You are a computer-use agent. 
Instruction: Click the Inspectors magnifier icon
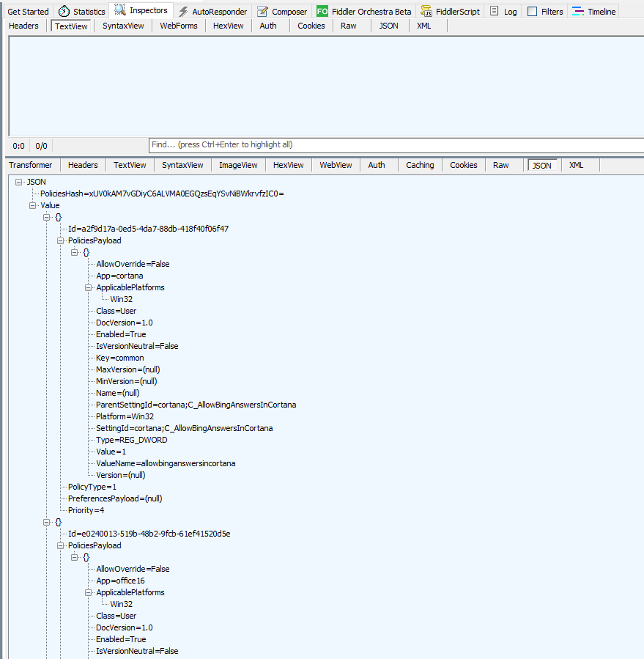(x=120, y=10)
